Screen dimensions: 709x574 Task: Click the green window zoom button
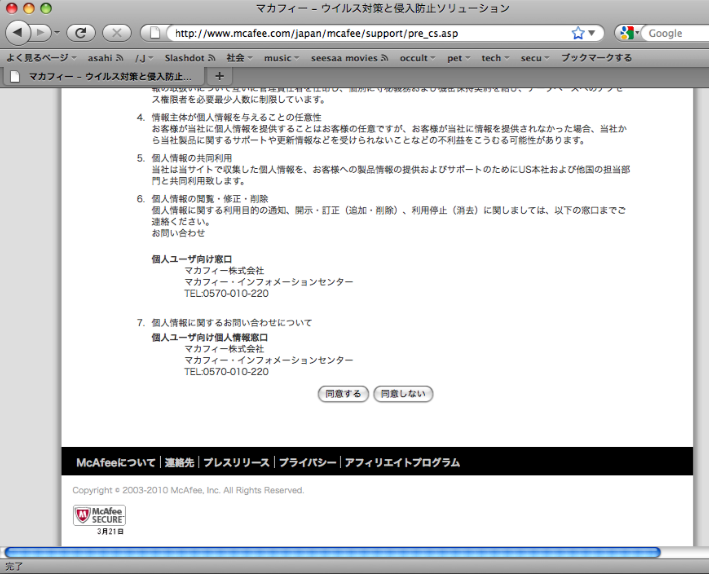pos(46,8)
